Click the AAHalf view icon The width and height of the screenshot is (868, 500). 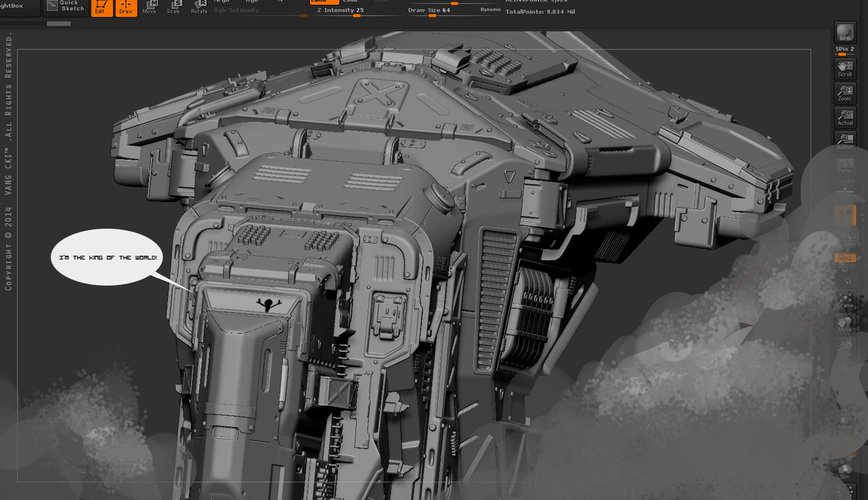click(x=845, y=141)
